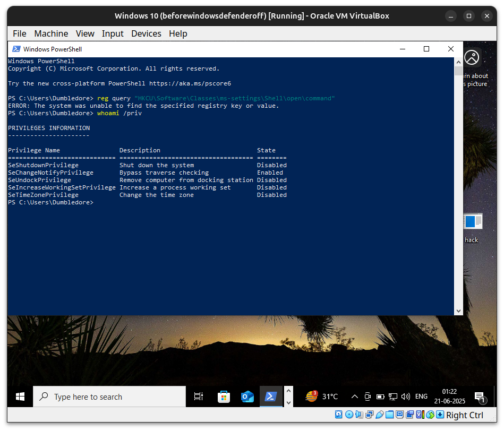The height and width of the screenshot is (431, 504).
Task: Click the taskbar row-down arrow
Action: [288, 403]
